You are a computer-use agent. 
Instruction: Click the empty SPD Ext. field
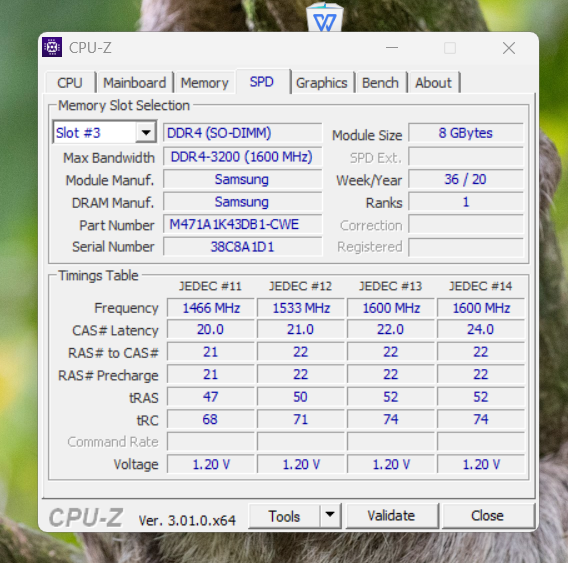point(466,157)
